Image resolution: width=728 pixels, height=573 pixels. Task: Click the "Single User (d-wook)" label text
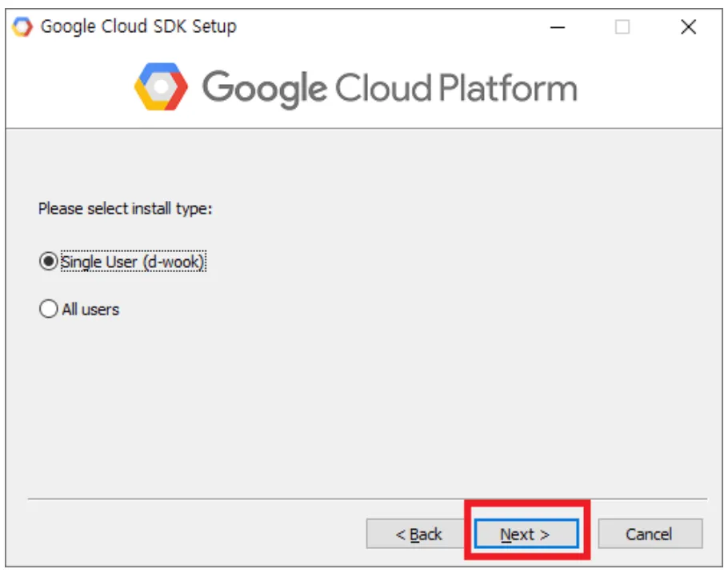click(x=134, y=262)
